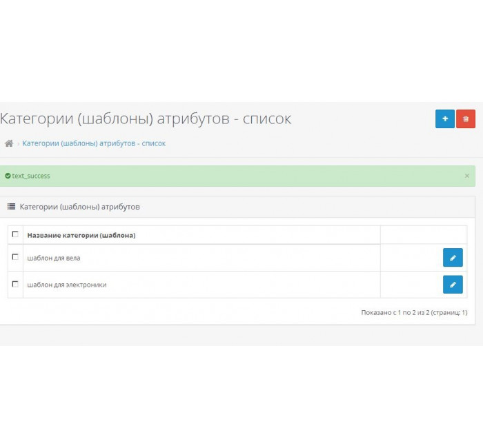The height and width of the screenshot is (448, 483).
Task: Click the Показано с 1 по 2 pagination text
Action: 414,313
